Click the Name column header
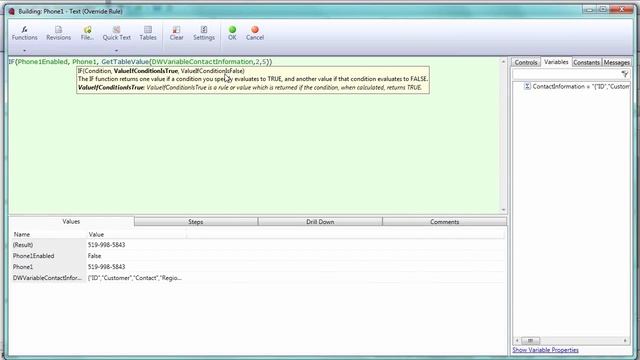Image resolution: width=640 pixels, height=360 pixels. pyautogui.click(x=22, y=234)
